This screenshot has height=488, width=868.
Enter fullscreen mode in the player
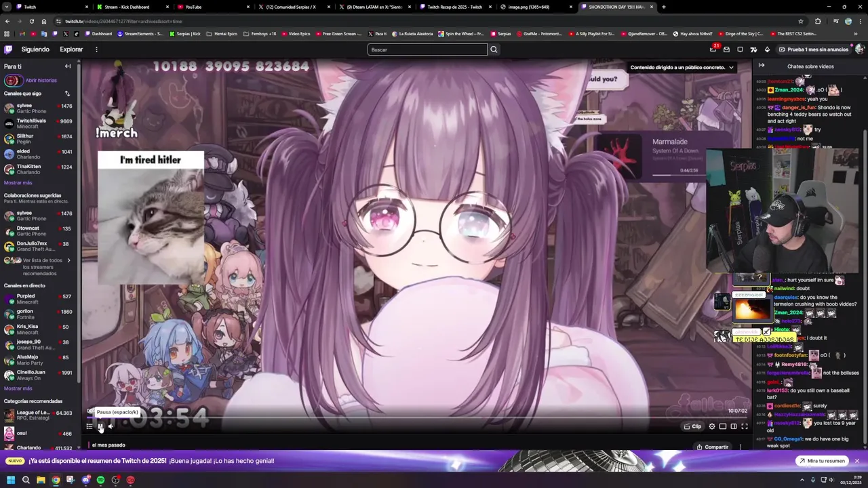[745, 426]
